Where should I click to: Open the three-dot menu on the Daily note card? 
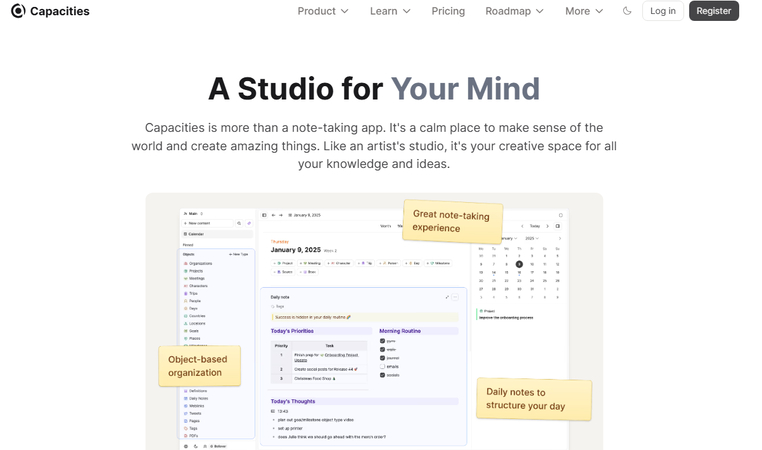point(456,297)
